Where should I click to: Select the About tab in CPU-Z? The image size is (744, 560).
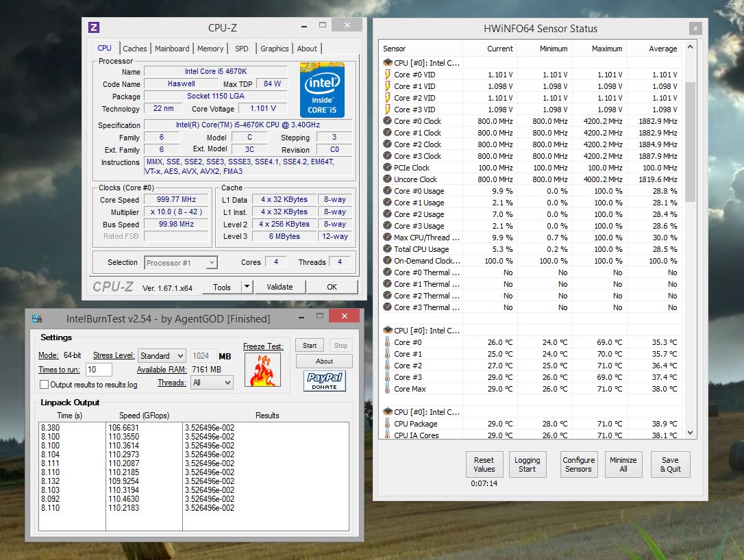click(307, 49)
